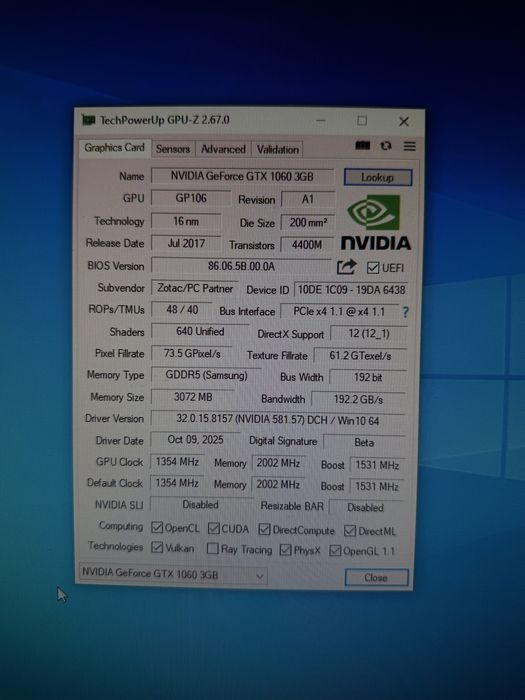Click the GPU-Z app icon in title bar

point(88,120)
